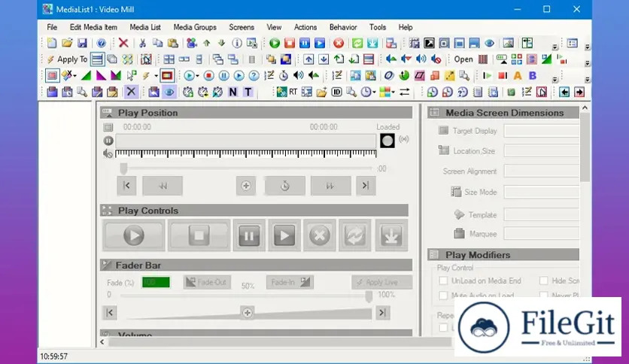Click the left arrow icon at the toolbar end
This screenshot has height=364, width=629.
tap(564, 92)
